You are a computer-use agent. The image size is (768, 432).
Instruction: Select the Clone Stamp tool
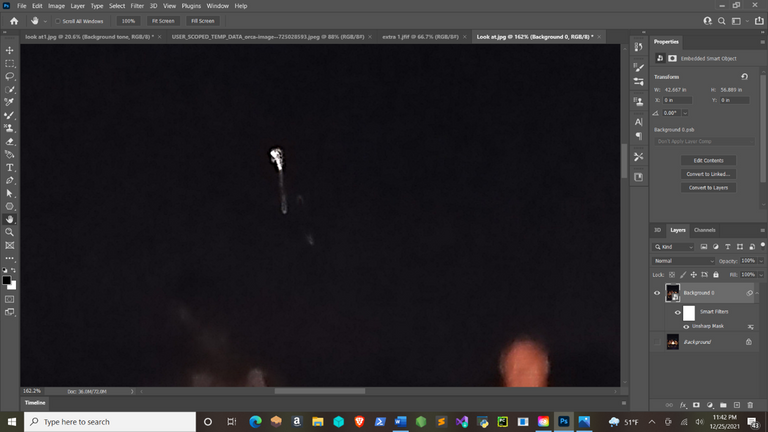[x=9, y=128]
